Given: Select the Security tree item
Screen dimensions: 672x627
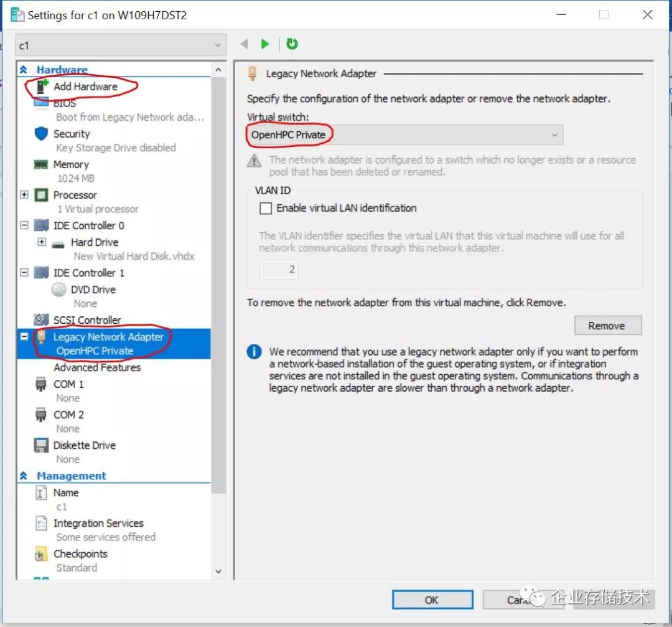Looking at the screenshot, I should pos(72,134).
